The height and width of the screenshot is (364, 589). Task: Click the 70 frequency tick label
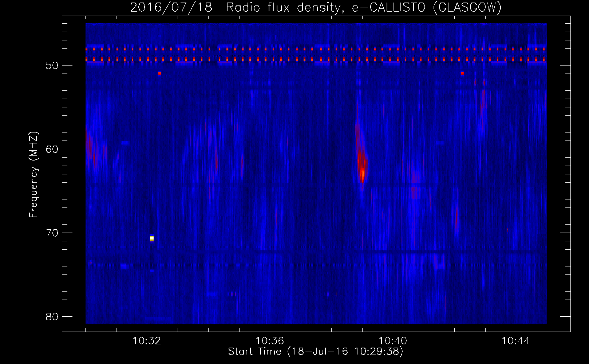pyautogui.click(x=52, y=233)
